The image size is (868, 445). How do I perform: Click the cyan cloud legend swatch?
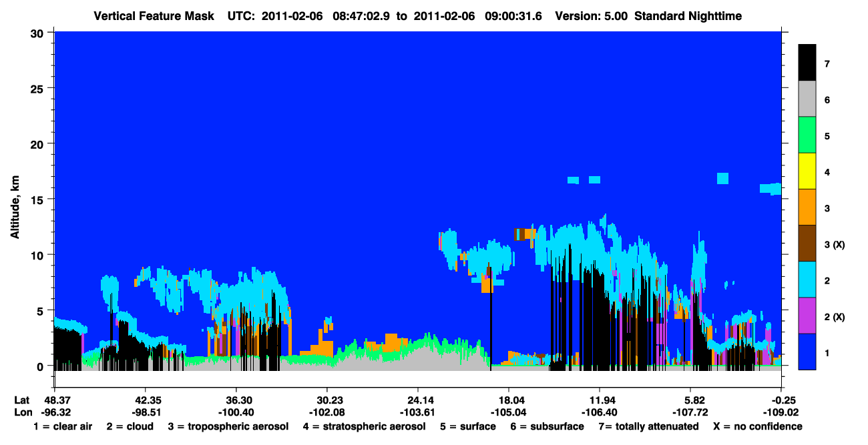(x=807, y=280)
